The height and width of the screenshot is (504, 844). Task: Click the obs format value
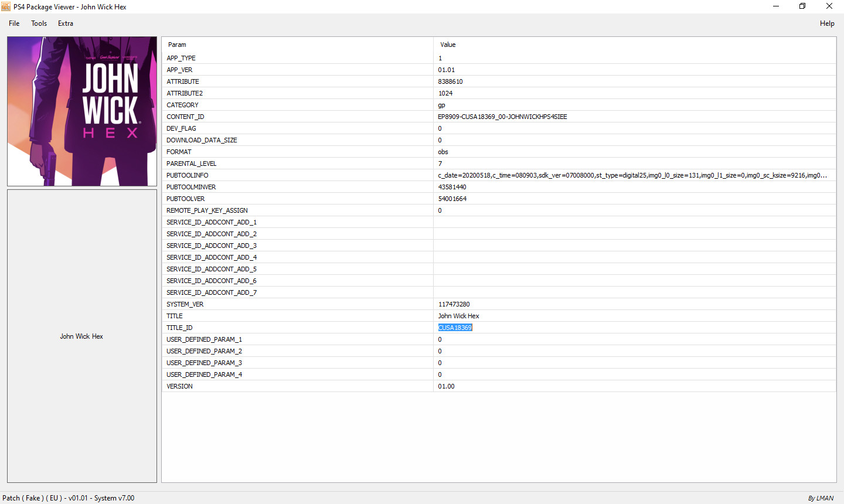click(x=443, y=152)
